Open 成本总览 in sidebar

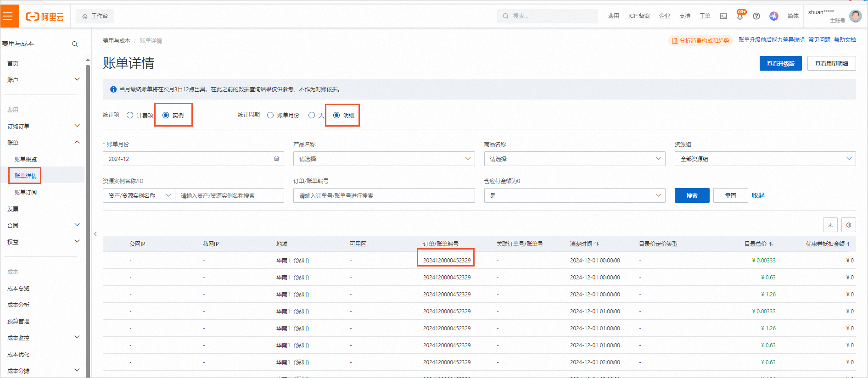18,288
